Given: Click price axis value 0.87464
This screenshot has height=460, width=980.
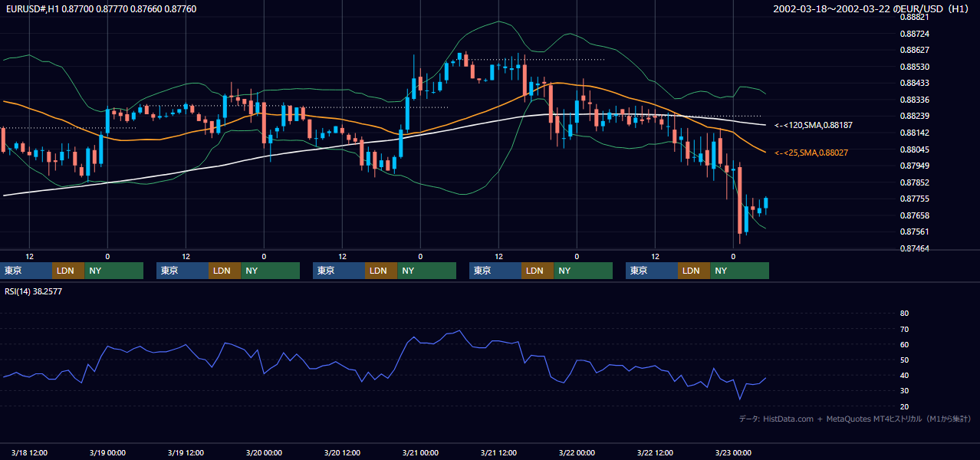Looking at the screenshot, I should click(915, 248).
